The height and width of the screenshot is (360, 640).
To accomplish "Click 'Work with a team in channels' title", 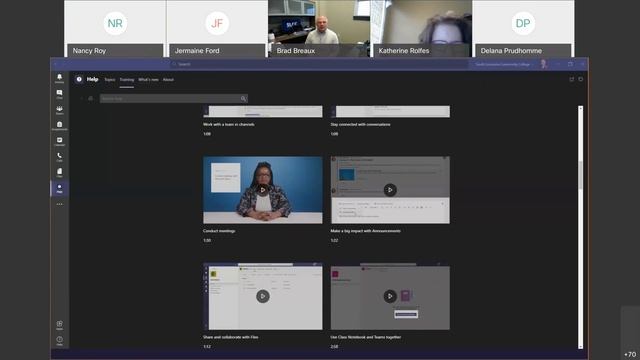I will click(x=229, y=124).
